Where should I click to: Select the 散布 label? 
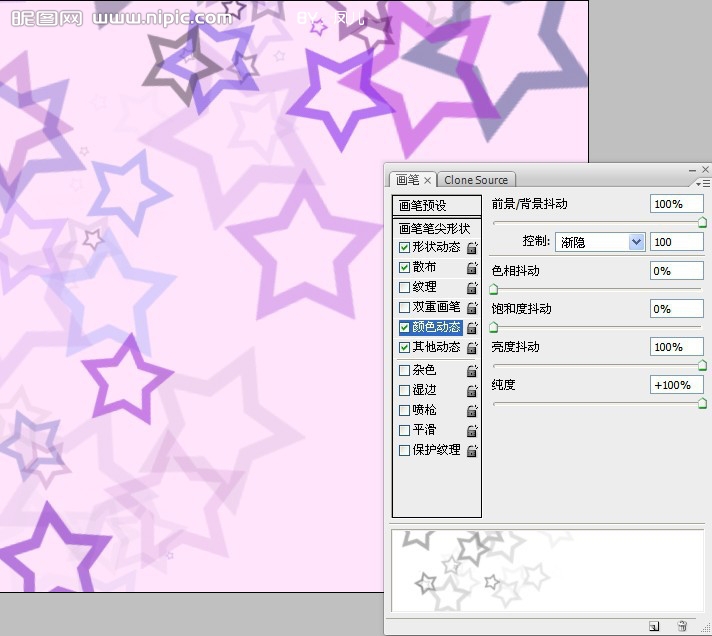point(425,267)
